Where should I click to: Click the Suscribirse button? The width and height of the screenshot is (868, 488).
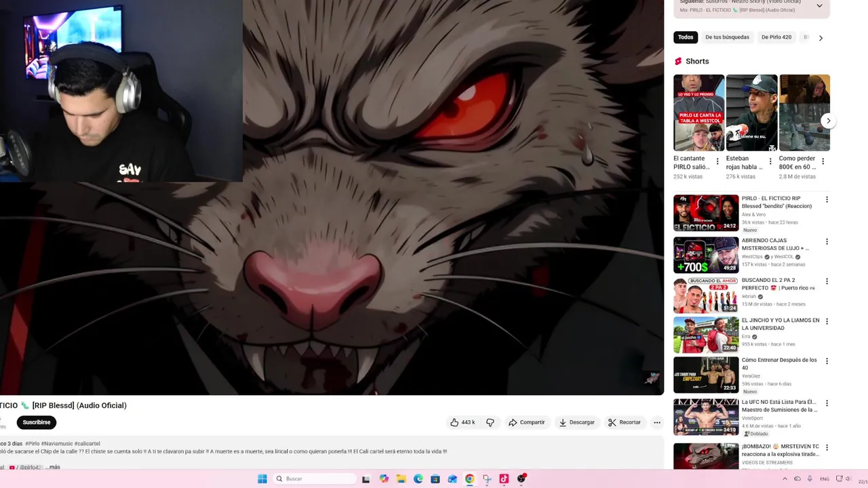(x=37, y=422)
